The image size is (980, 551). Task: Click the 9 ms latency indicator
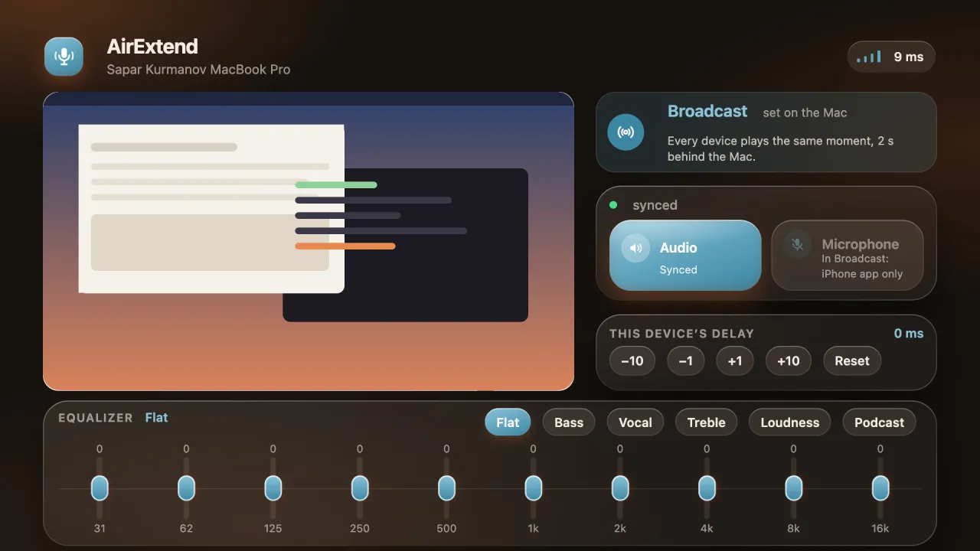click(x=891, y=57)
